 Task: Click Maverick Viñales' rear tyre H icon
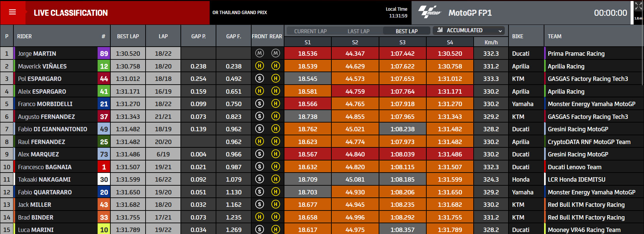tap(275, 66)
